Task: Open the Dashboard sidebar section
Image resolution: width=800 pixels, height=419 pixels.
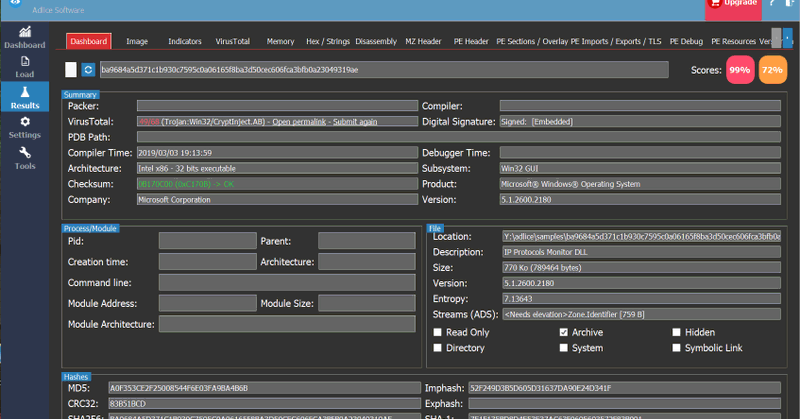Action: tap(24, 37)
